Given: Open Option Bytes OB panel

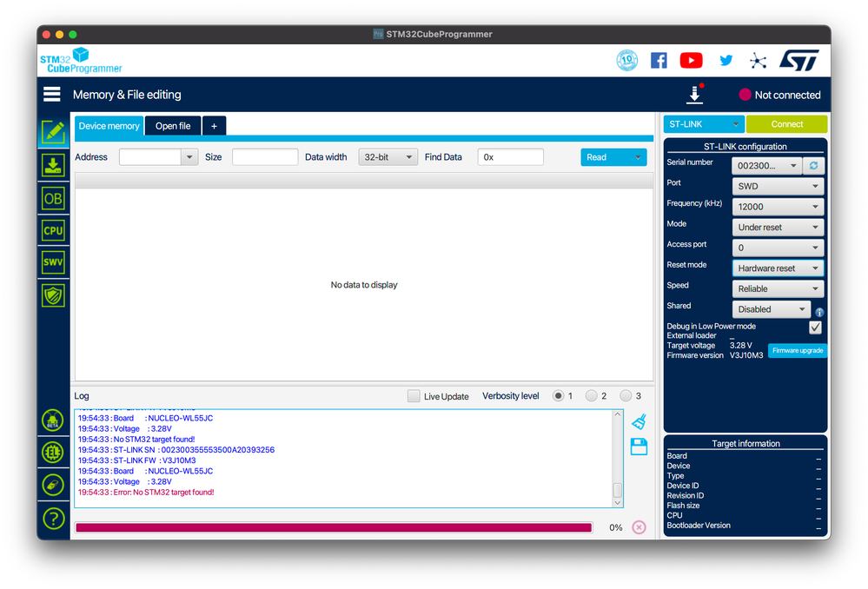Looking at the screenshot, I should tap(53, 198).
